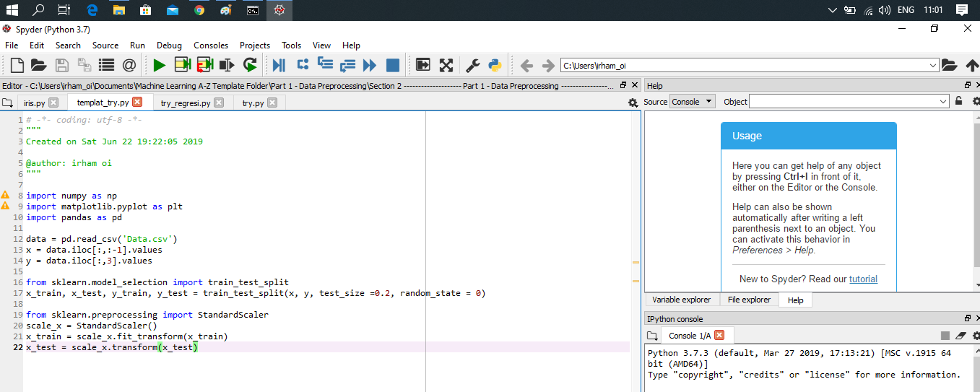The width and height of the screenshot is (980, 392).
Task: Switch to the Variable explorer tab
Action: click(681, 300)
